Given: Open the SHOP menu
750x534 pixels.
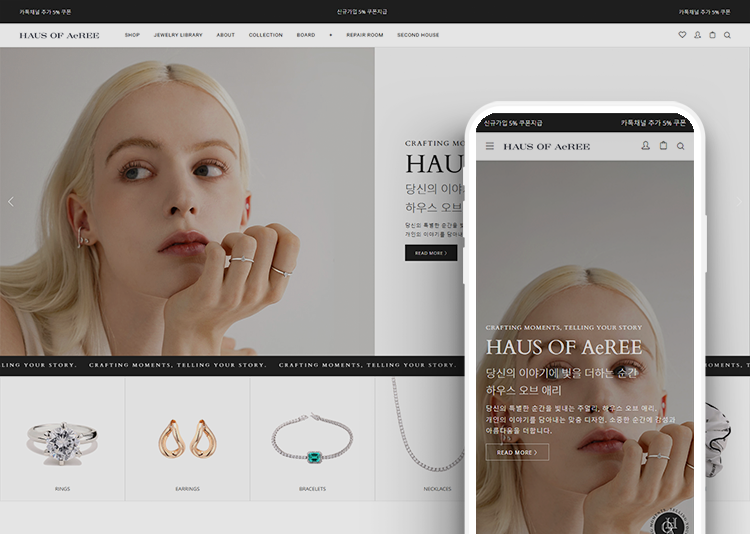Looking at the screenshot, I should click(x=132, y=35).
